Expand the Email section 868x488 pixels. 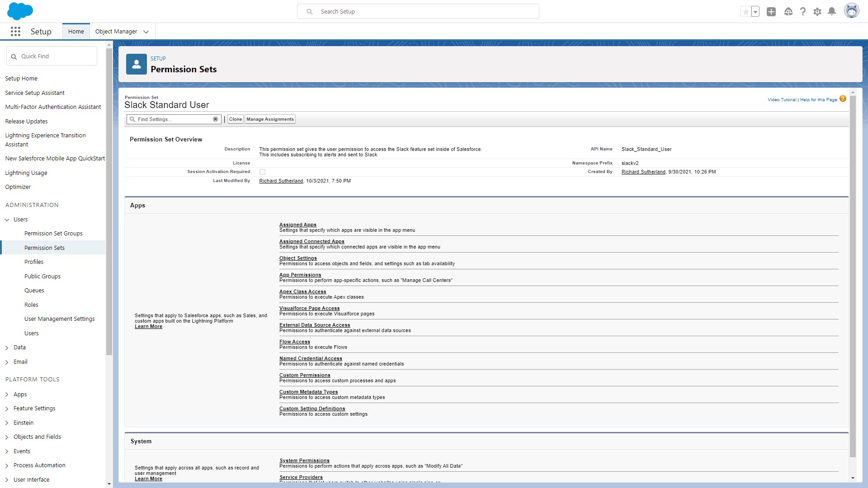pyautogui.click(x=7, y=362)
